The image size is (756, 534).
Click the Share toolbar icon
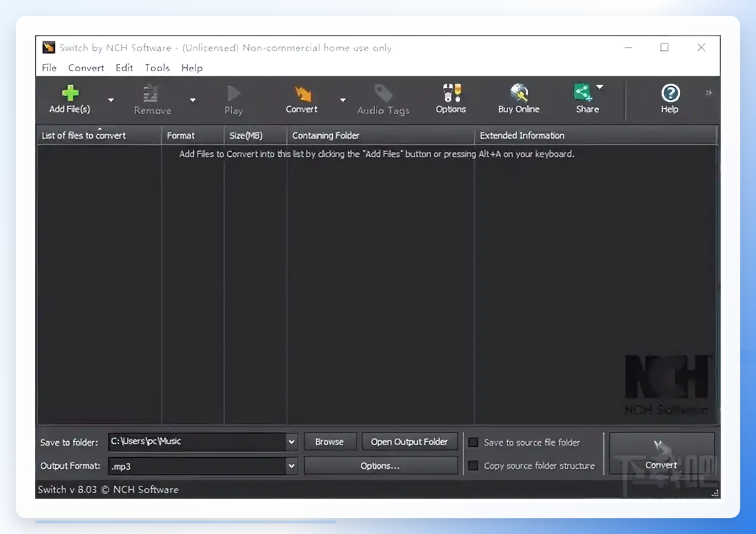(583, 93)
